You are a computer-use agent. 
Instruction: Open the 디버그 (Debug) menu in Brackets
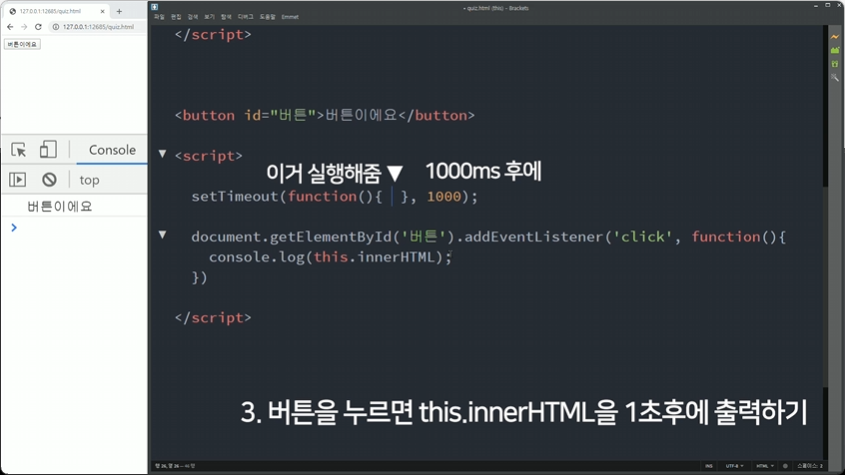[x=246, y=17]
